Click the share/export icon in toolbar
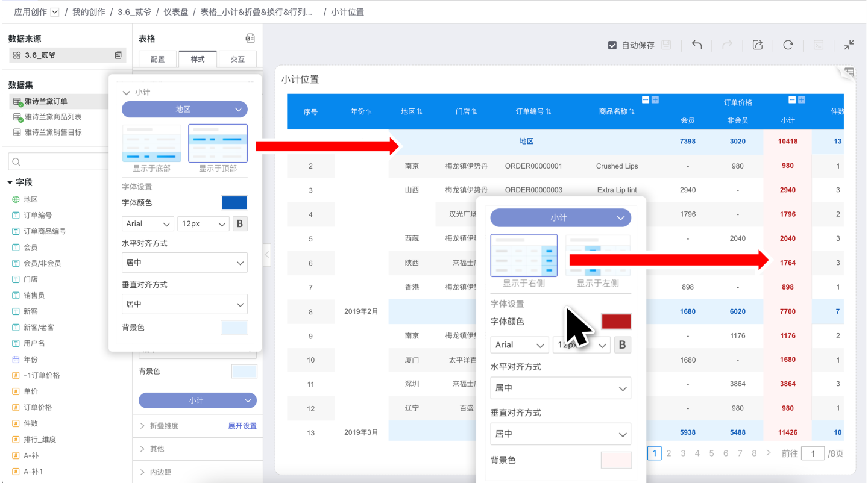This screenshot has height=483, width=868. tap(758, 45)
